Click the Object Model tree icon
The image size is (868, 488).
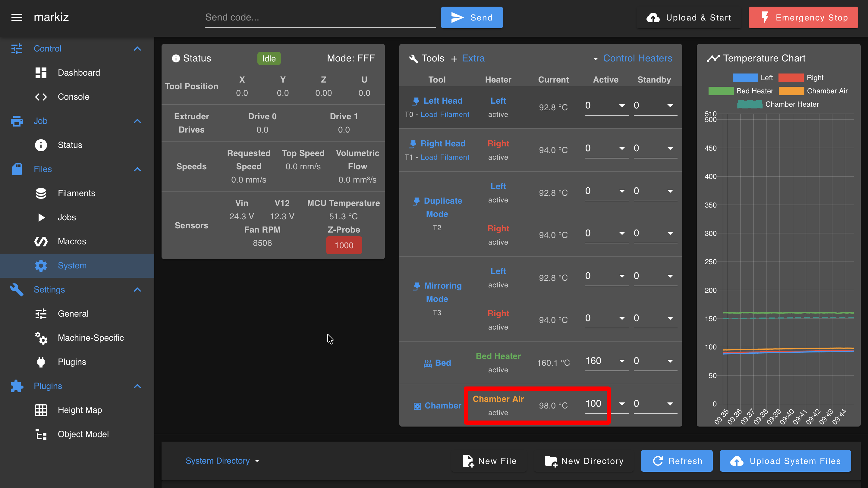pos(41,434)
